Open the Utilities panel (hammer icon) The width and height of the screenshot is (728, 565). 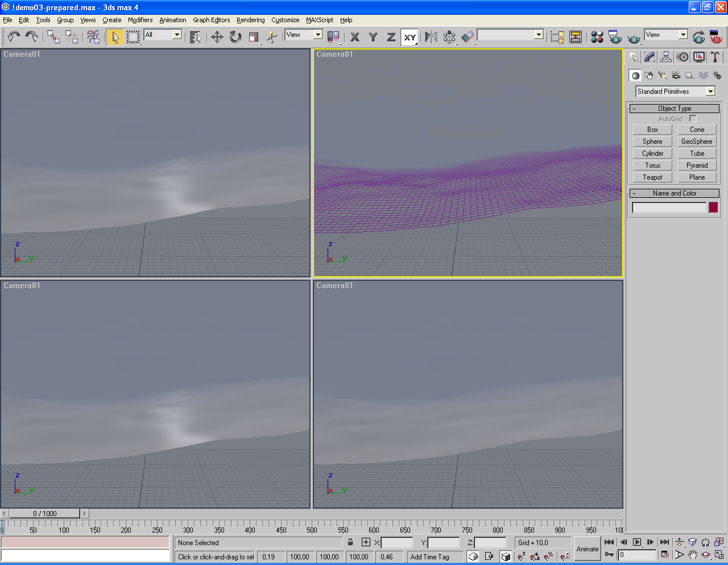click(715, 57)
